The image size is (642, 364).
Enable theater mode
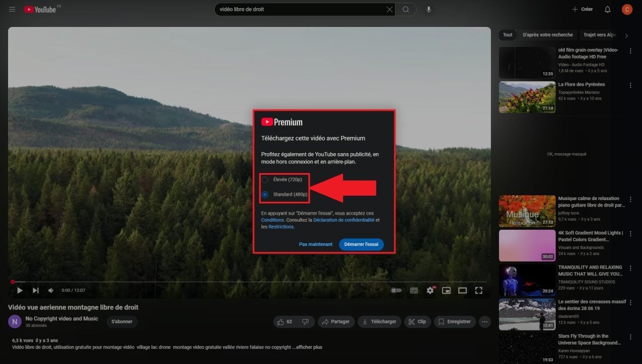[x=462, y=290]
